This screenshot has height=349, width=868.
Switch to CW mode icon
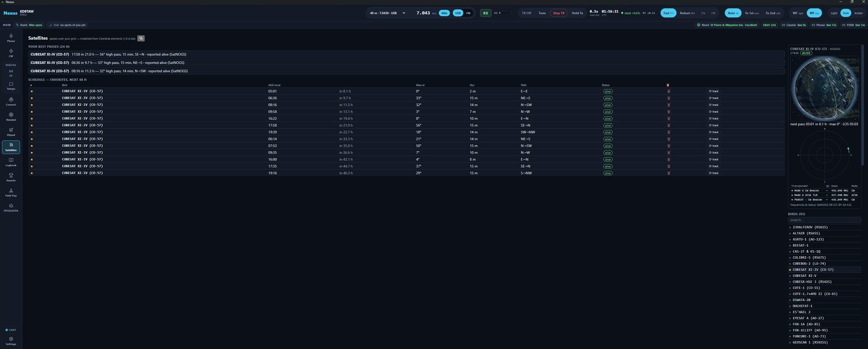click(x=11, y=53)
